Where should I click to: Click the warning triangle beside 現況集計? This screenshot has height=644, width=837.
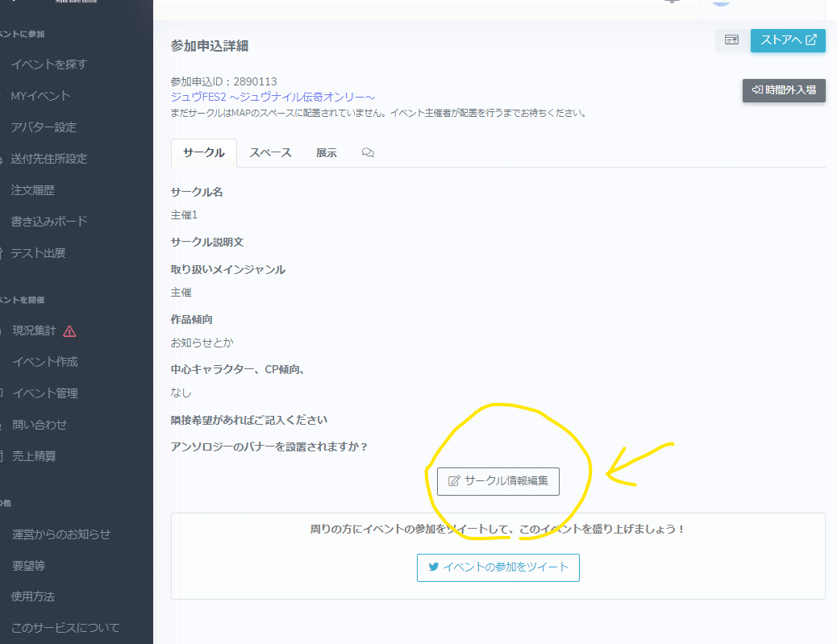[69, 331]
